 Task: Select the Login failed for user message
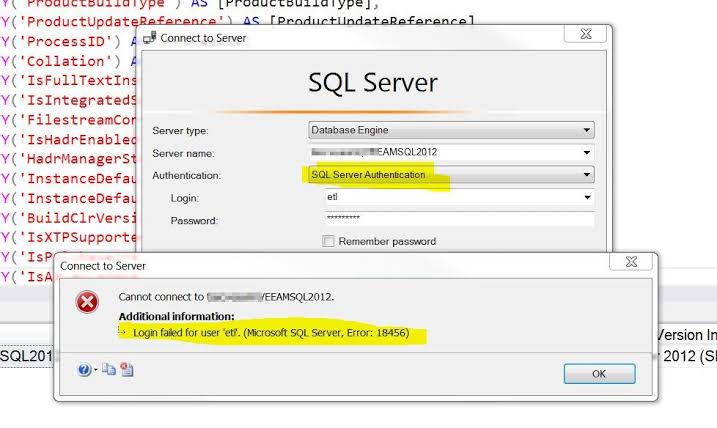tap(271, 333)
